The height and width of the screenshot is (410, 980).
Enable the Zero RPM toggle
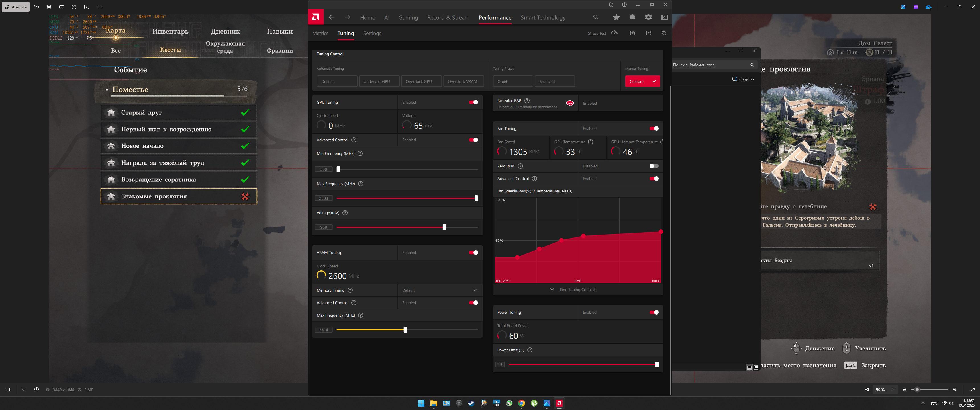coord(654,166)
